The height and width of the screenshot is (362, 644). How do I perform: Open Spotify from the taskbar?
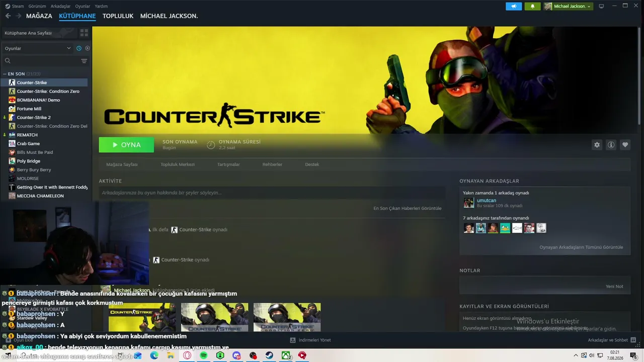pos(203,355)
